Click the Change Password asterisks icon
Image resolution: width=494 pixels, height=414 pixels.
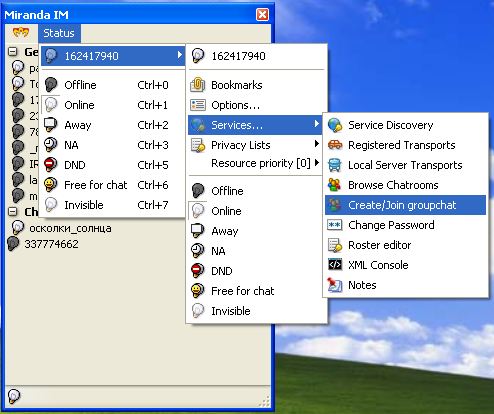(335, 225)
